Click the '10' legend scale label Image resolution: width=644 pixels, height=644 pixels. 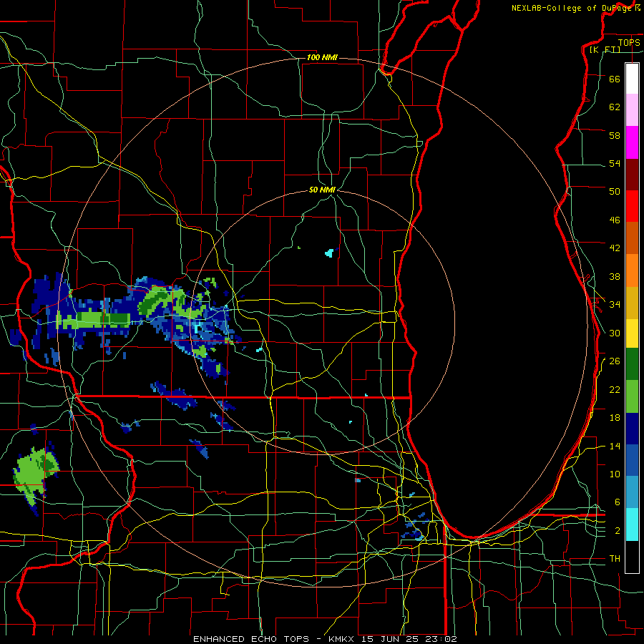point(615,474)
